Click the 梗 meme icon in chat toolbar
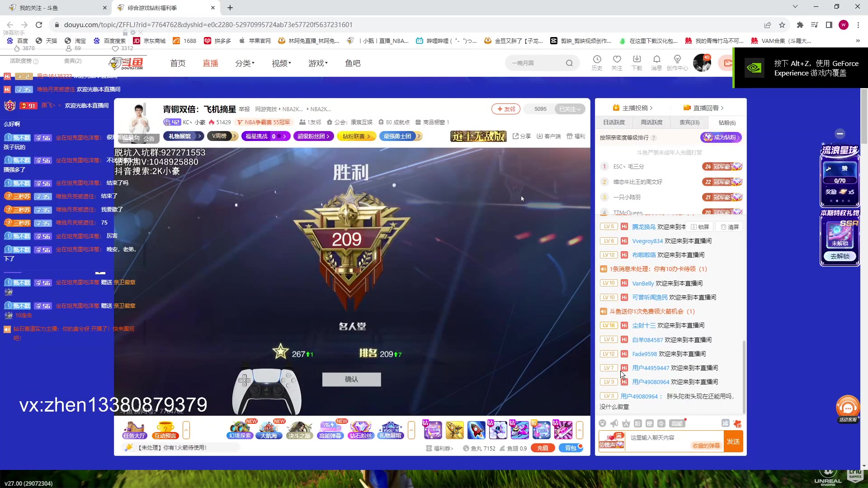The height and width of the screenshot is (488, 868). [x=649, y=423]
